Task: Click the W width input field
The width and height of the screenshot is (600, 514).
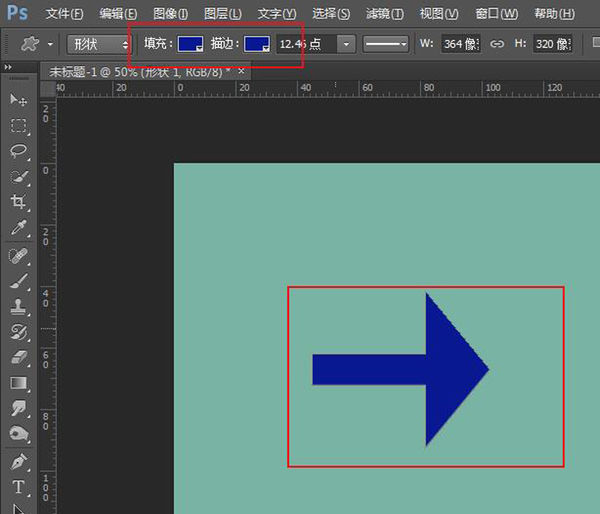Action: click(x=461, y=44)
